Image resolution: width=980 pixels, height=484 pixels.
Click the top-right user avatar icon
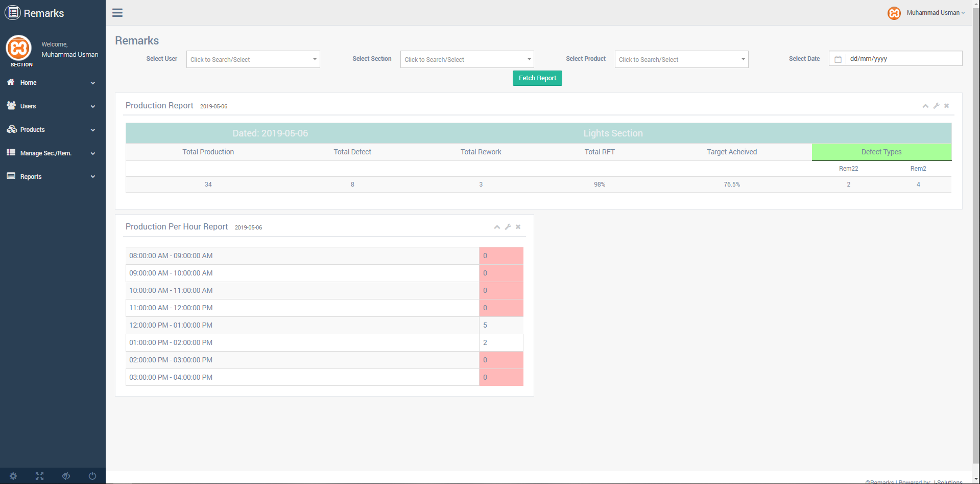(894, 13)
